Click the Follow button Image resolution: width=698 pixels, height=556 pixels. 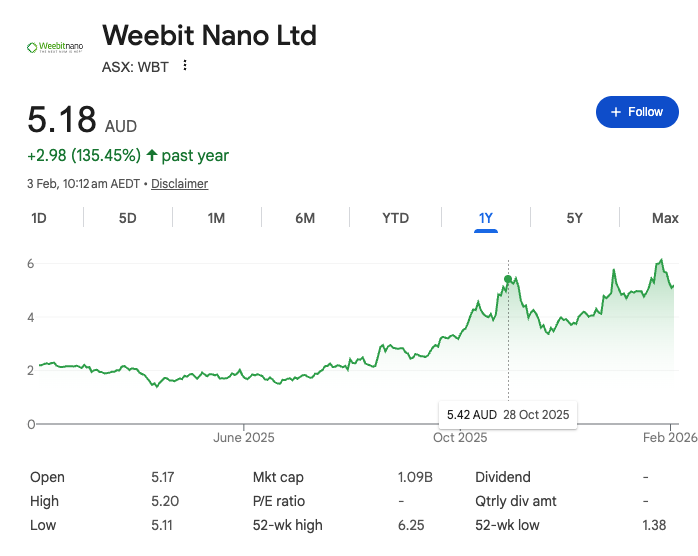(x=637, y=112)
